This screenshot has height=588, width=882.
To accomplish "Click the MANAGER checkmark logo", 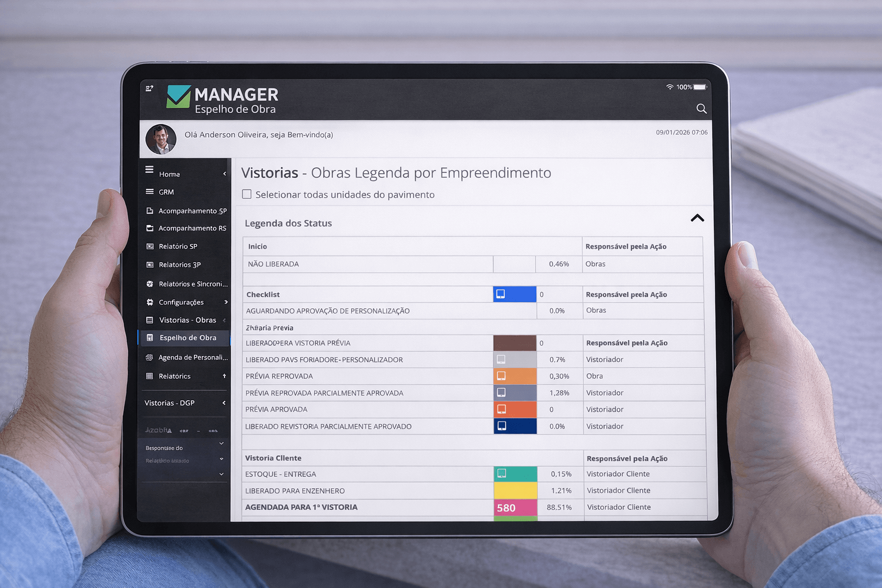I will point(179,96).
